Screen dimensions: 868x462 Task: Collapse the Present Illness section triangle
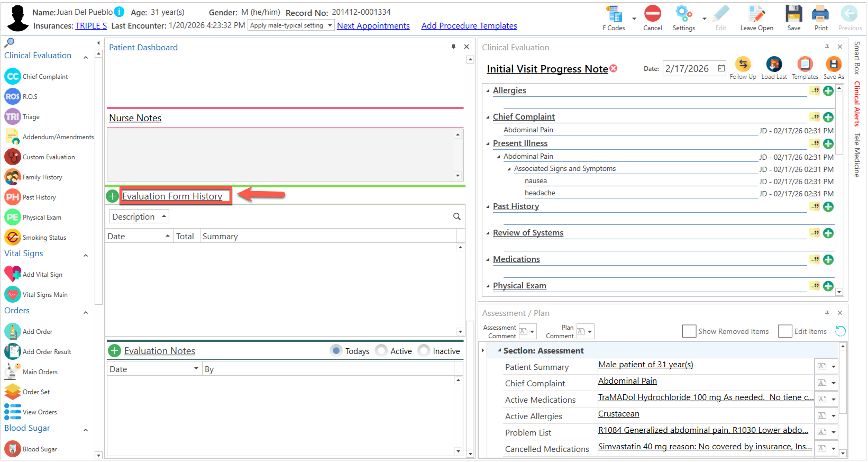[x=488, y=144]
